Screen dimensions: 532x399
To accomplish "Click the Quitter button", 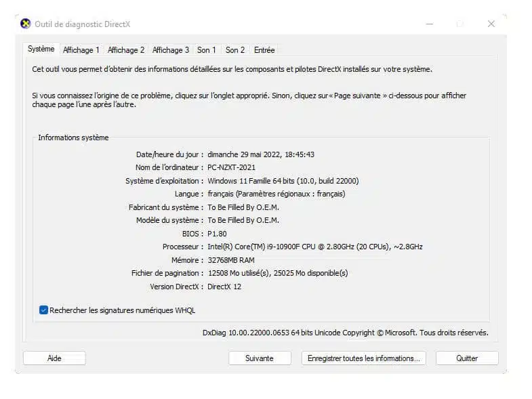I will [467, 358].
